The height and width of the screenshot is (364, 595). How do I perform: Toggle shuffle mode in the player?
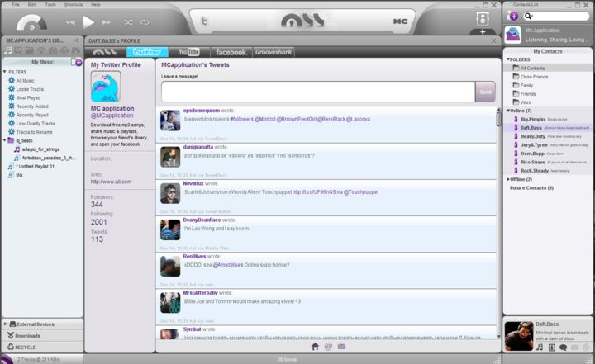tap(128, 22)
